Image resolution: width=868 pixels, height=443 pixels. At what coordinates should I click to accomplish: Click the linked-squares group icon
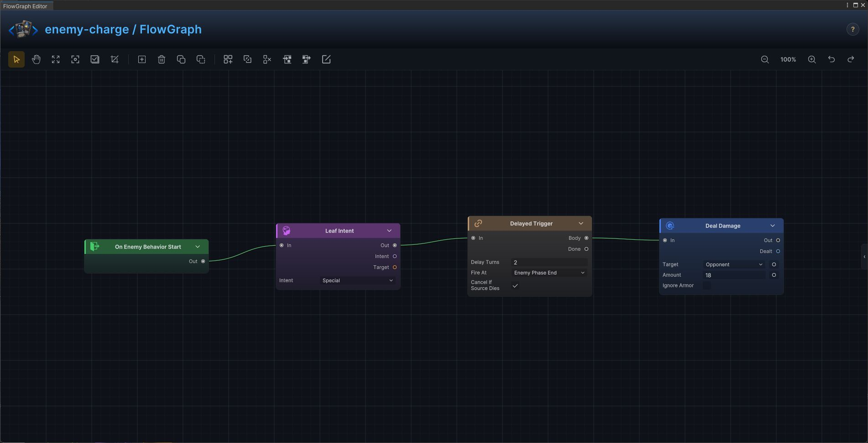point(247,59)
